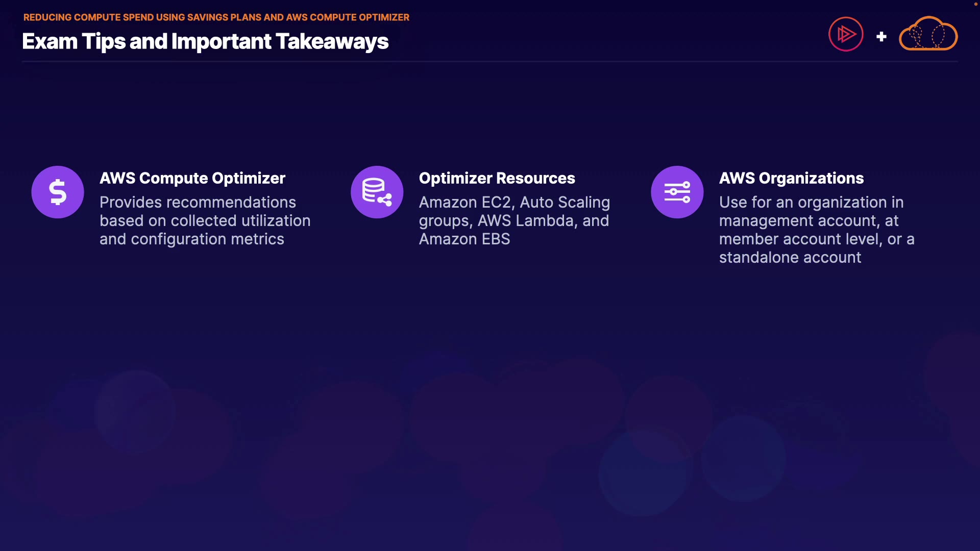980x551 pixels.
Task: Click the plus sign between the logos
Action: click(881, 37)
